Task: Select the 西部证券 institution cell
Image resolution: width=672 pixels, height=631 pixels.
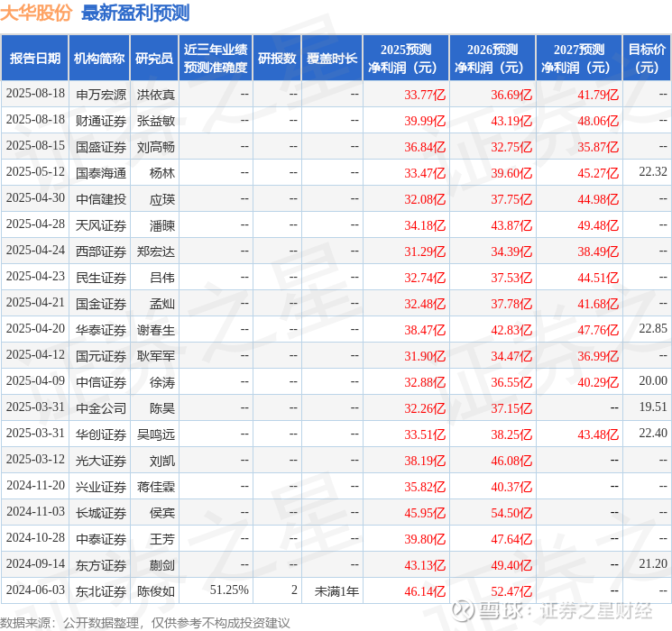Action: pos(101,251)
